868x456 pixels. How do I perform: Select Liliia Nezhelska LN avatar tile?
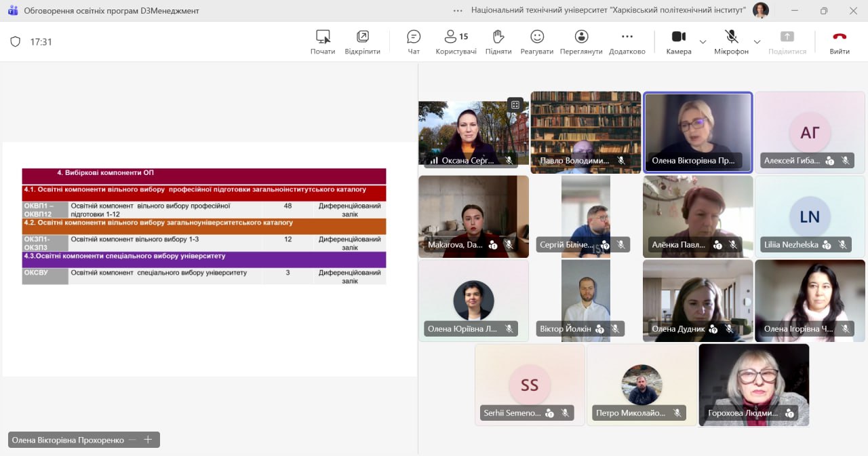pos(810,216)
